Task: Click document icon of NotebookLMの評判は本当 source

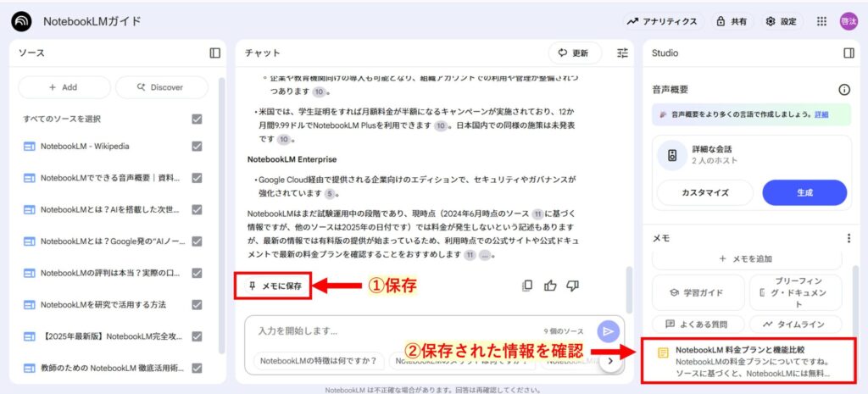Action: [30, 273]
